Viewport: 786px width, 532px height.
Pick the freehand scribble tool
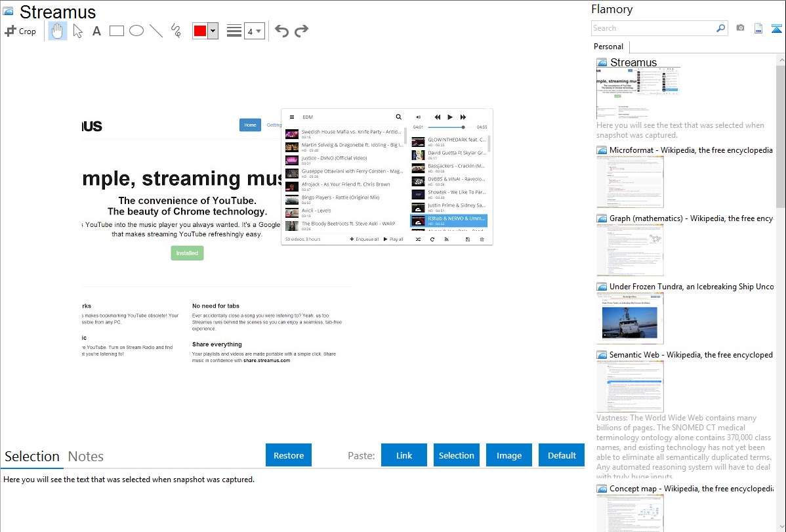click(176, 31)
